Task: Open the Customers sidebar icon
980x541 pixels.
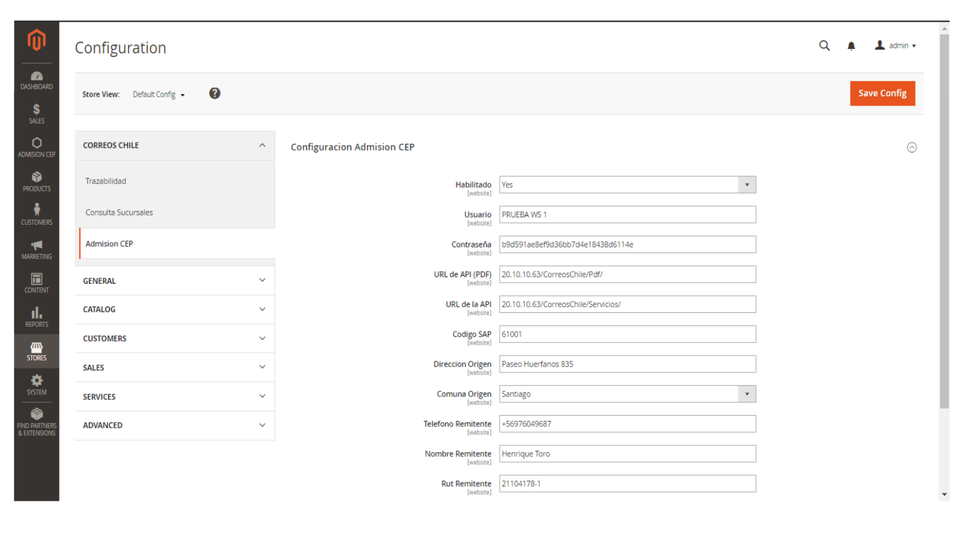Action: point(36,215)
